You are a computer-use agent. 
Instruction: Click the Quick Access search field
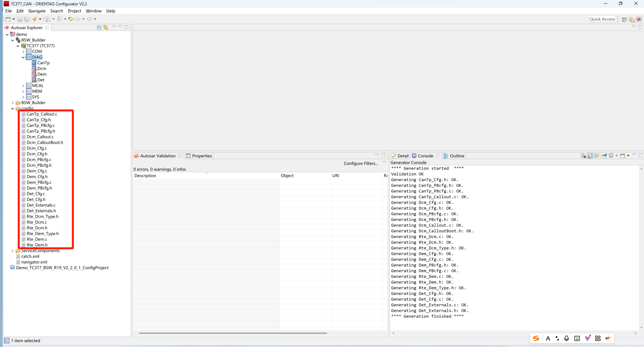(602, 19)
